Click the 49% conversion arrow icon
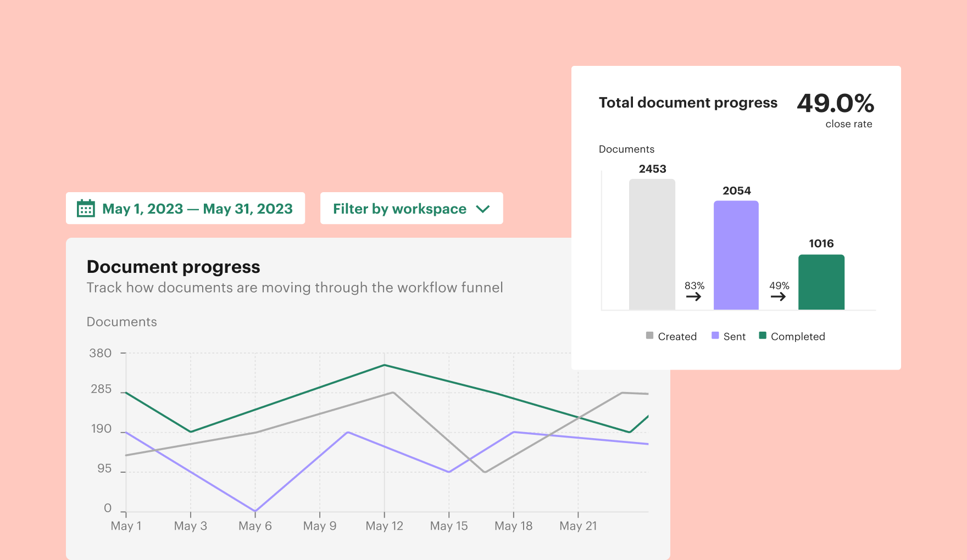The image size is (967, 560). [779, 296]
